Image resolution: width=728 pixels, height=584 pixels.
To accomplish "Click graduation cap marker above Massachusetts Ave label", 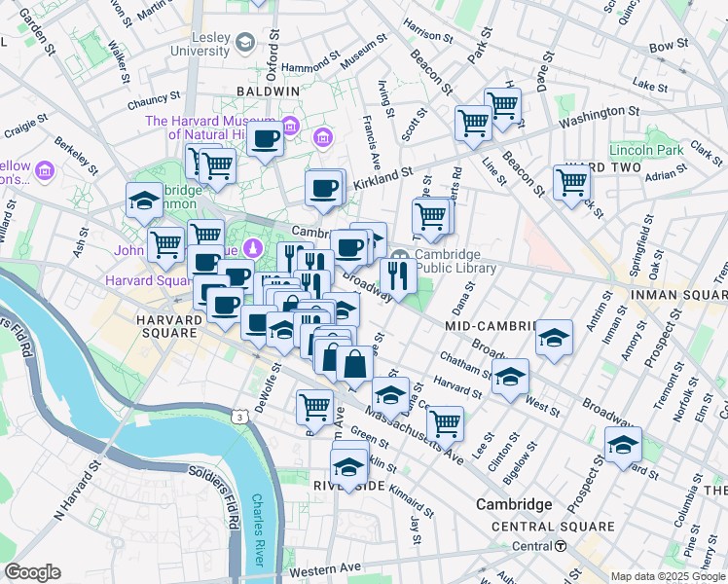I will pos(391,398).
